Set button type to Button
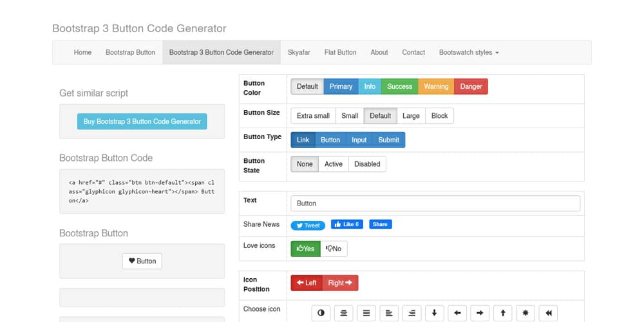The width and height of the screenshot is (644, 322). click(330, 140)
